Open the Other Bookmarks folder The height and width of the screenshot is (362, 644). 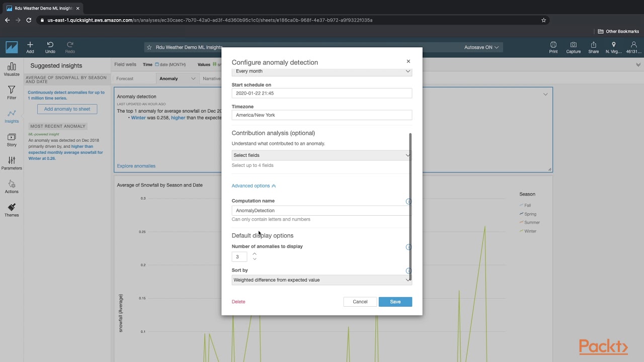(x=618, y=31)
